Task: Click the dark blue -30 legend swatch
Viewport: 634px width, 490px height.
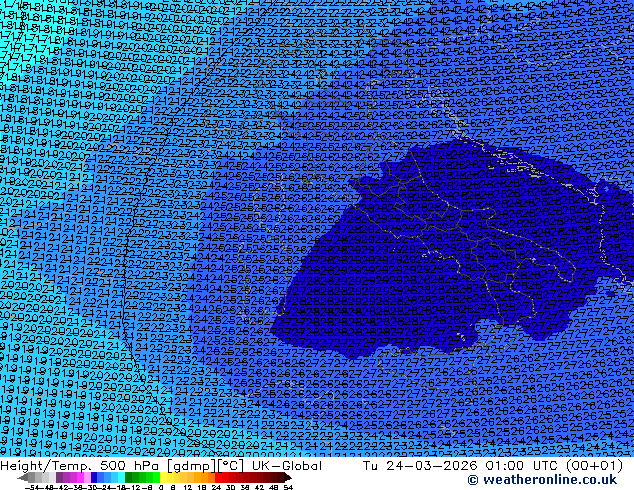Action: point(94,477)
